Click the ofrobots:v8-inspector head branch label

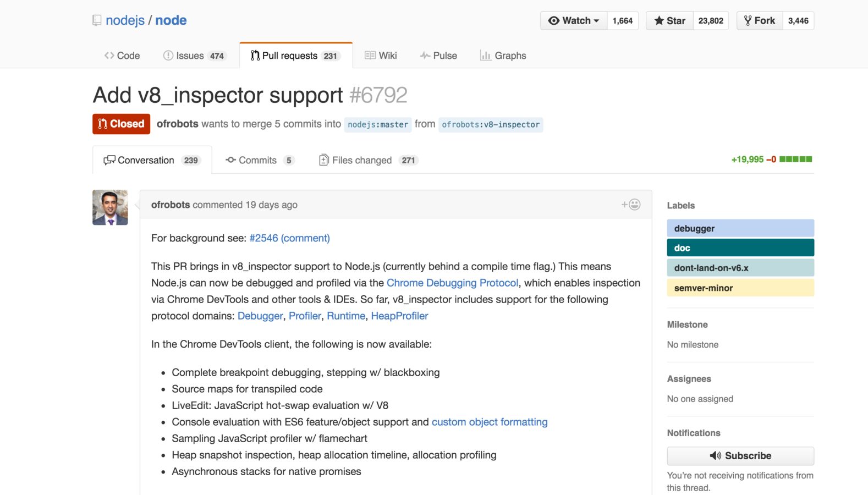[x=491, y=124]
